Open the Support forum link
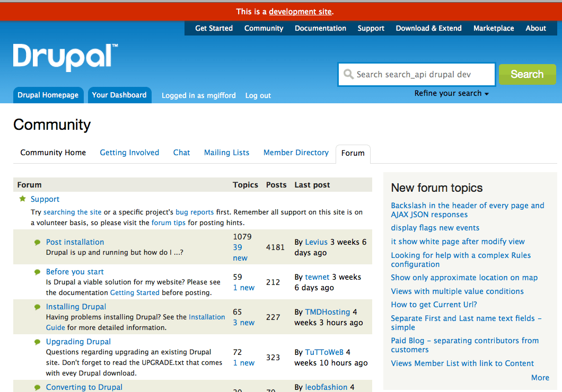This screenshot has width=562, height=392. click(45, 199)
